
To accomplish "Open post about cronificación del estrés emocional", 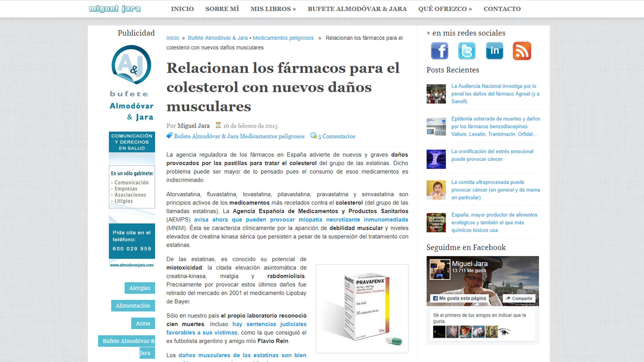I will point(492,155).
